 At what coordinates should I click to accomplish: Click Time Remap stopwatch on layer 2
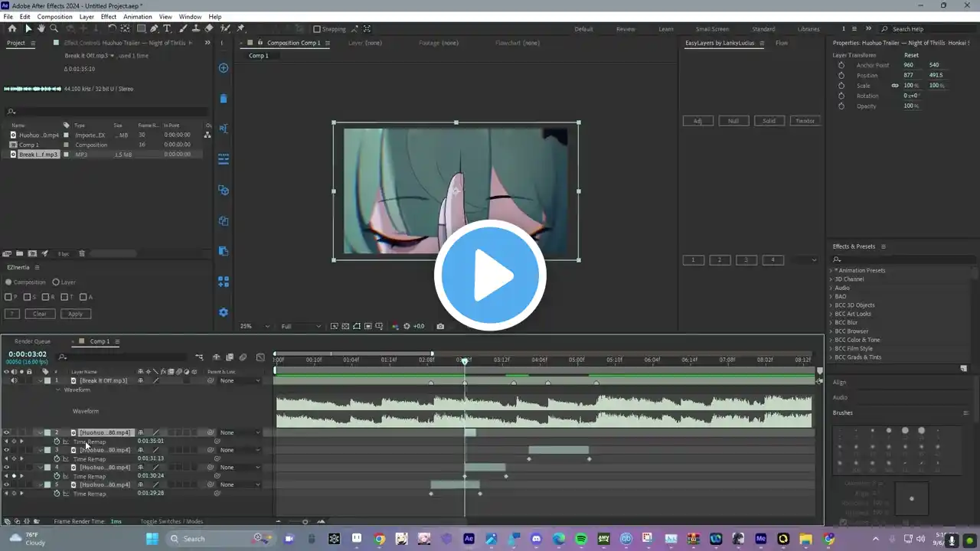(57, 442)
